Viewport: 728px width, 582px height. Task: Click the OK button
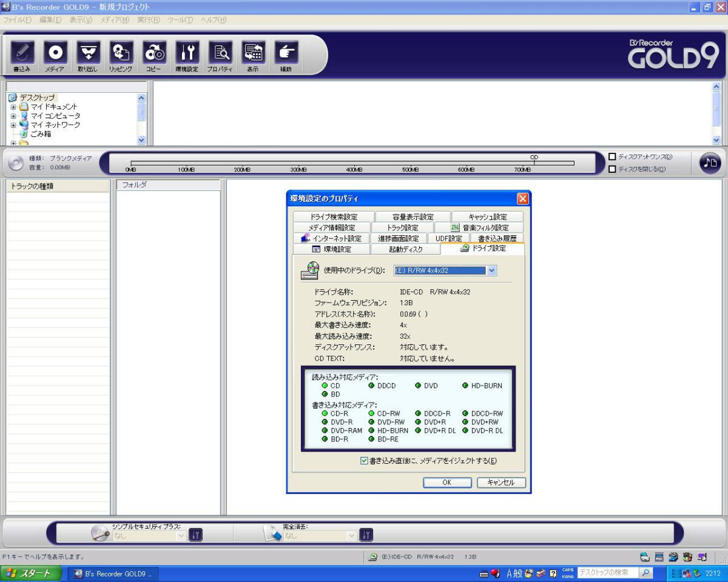447,483
